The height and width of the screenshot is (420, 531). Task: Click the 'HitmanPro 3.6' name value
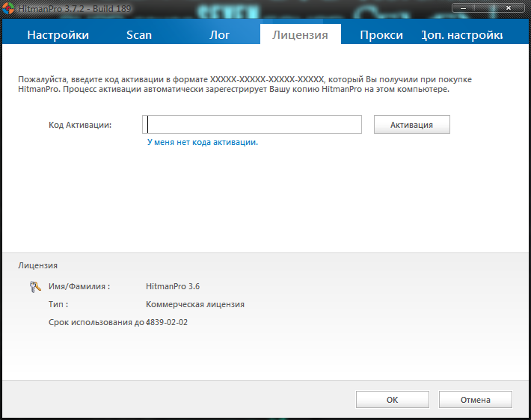(x=173, y=286)
